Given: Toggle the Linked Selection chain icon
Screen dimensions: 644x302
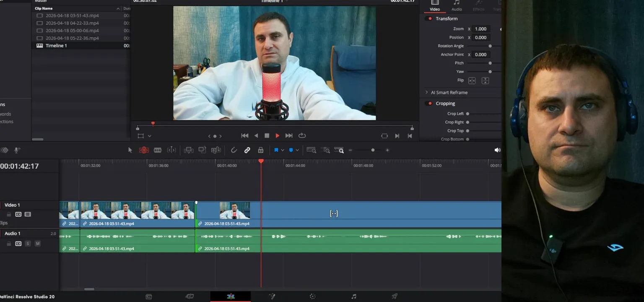Looking at the screenshot, I should point(247,150).
